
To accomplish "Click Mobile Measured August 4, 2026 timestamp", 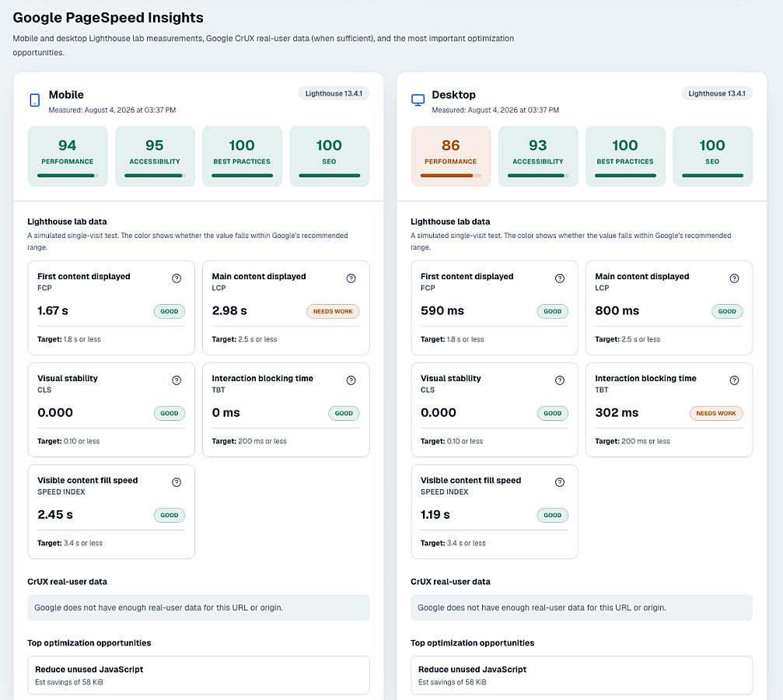I will (x=112, y=110).
